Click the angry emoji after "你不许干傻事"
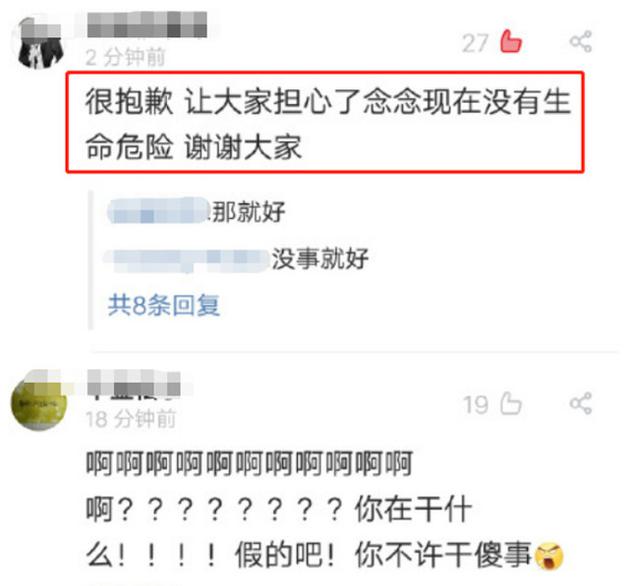The height and width of the screenshot is (586, 630). 549,555
